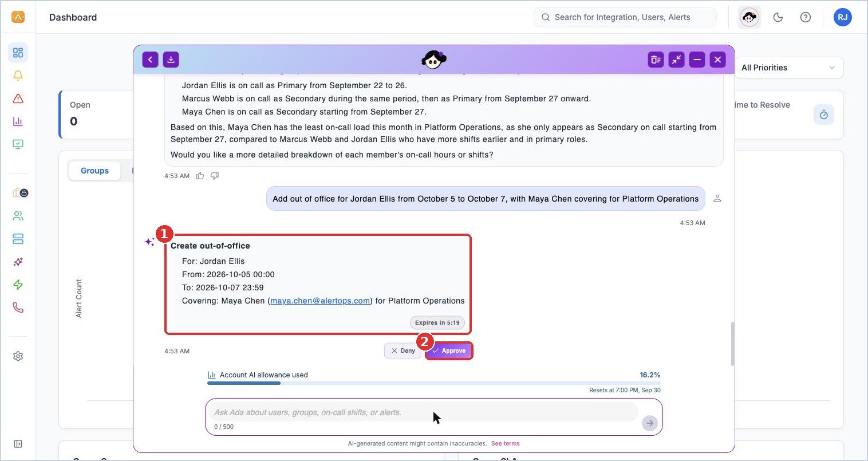Open the Dashboard icon in sidebar
Screen dimensions: 868x461
pos(18,53)
